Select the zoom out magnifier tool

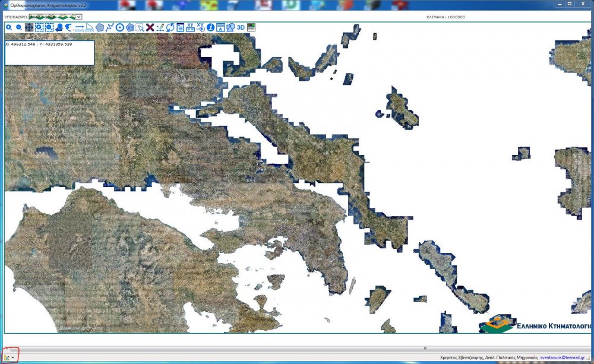click(19, 27)
